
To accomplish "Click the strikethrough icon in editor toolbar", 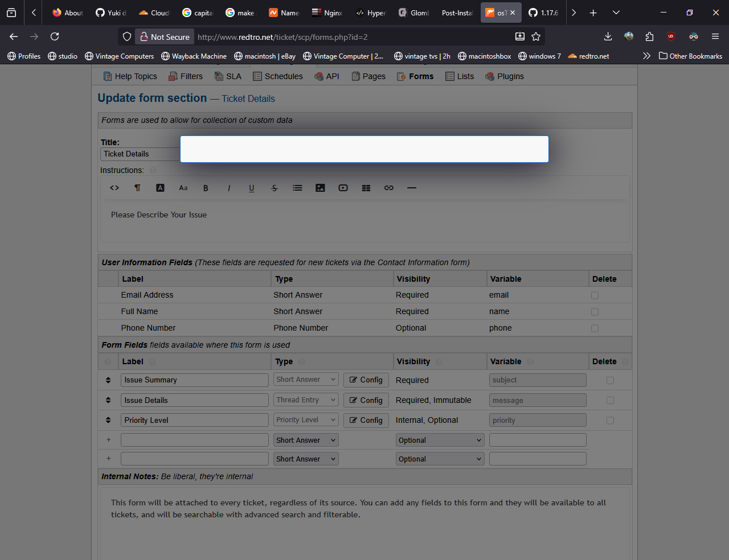I will 275,188.
